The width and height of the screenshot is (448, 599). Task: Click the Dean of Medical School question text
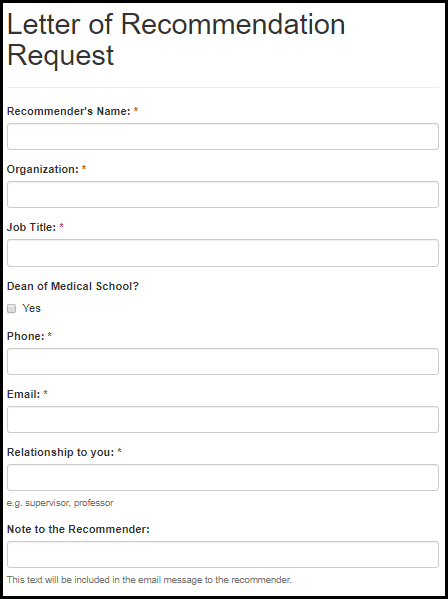(x=73, y=286)
